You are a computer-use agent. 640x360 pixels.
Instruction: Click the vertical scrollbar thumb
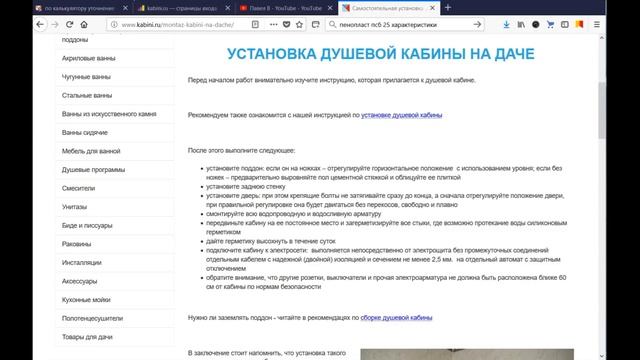pos(602,110)
